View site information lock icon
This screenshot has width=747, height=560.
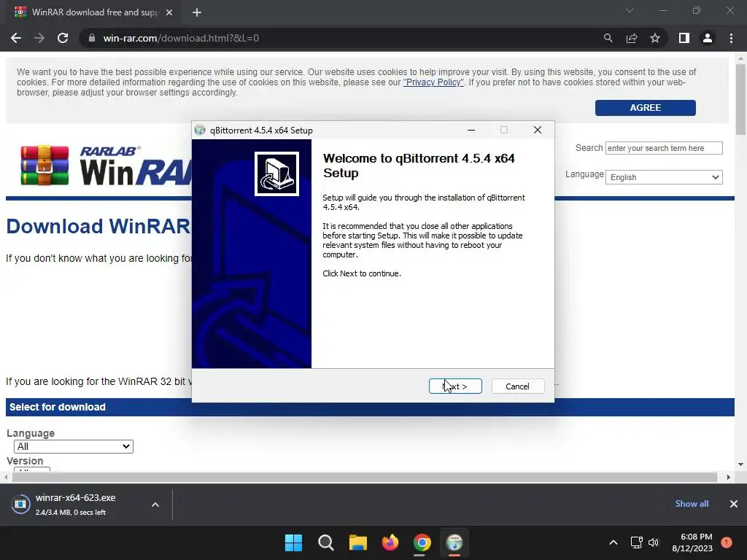pos(92,38)
